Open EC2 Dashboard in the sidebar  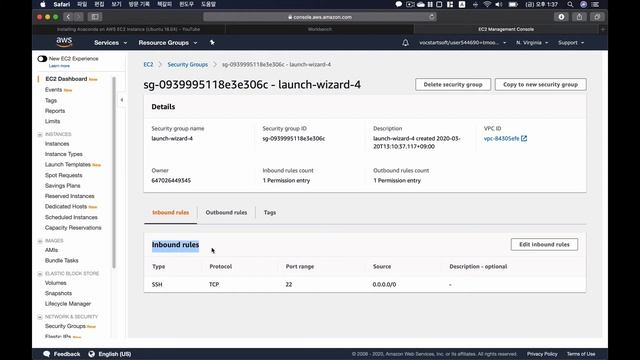(66, 79)
